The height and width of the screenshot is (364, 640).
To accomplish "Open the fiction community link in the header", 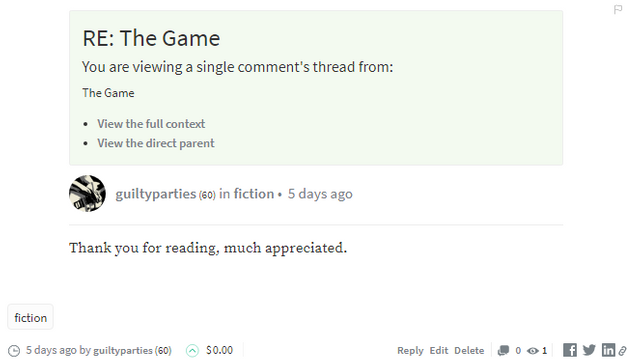I will 253,194.
